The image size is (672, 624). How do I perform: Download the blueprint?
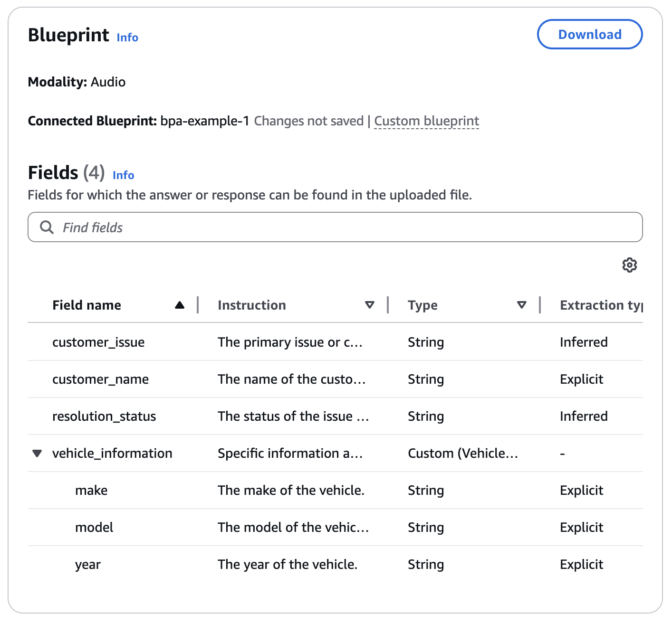pyautogui.click(x=589, y=34)
